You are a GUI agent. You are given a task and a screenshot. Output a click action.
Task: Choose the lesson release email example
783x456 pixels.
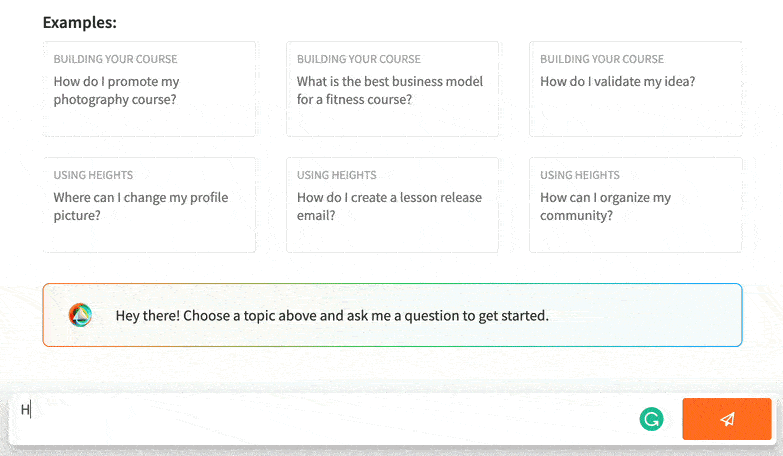click(x=392, y=205)
